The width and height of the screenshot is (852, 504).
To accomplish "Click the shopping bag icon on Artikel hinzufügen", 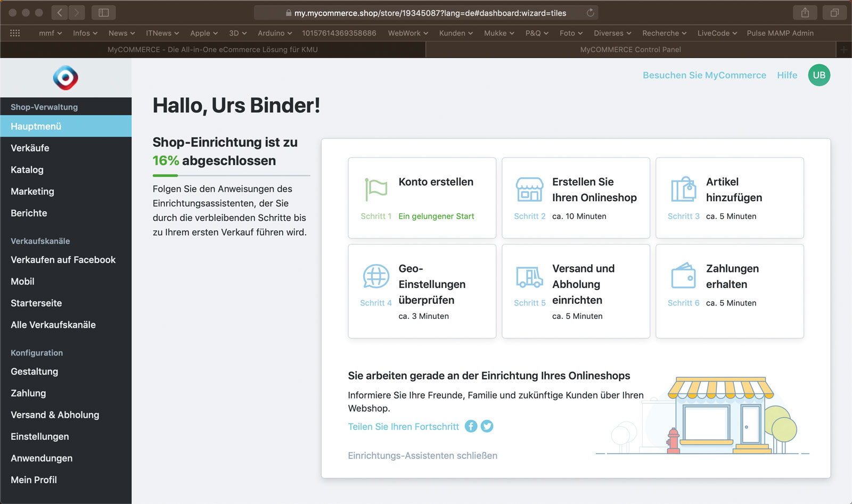I will coord(684,189).
